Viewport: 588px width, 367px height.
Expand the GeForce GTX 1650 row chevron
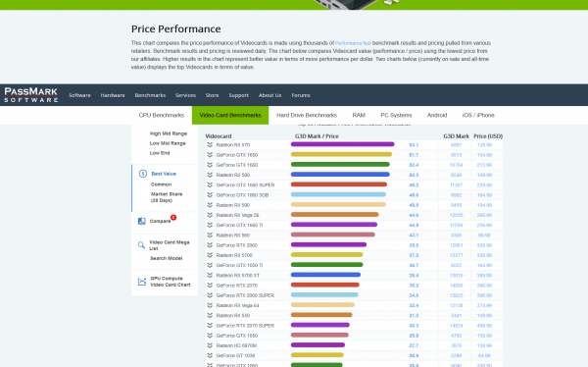(x=210, y=155)
